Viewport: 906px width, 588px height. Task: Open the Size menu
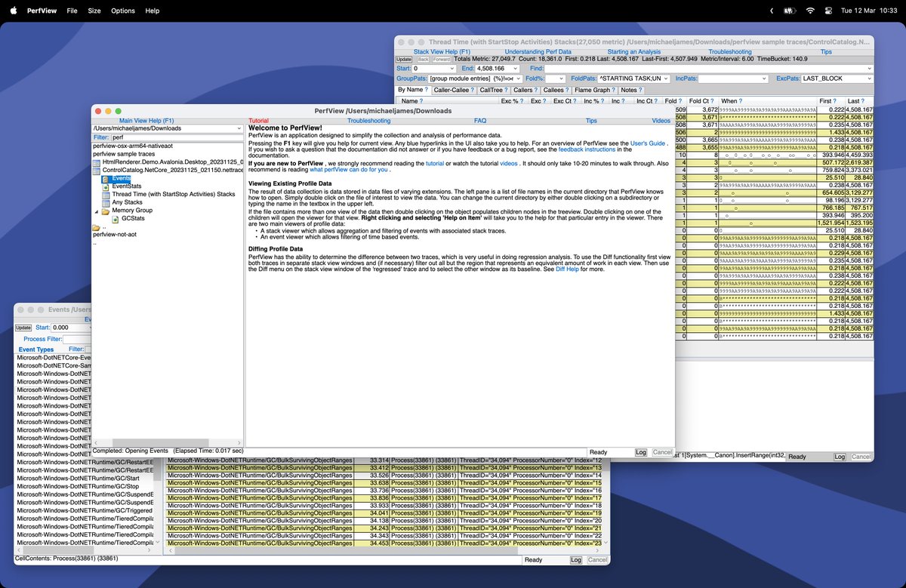pos(94,11)
